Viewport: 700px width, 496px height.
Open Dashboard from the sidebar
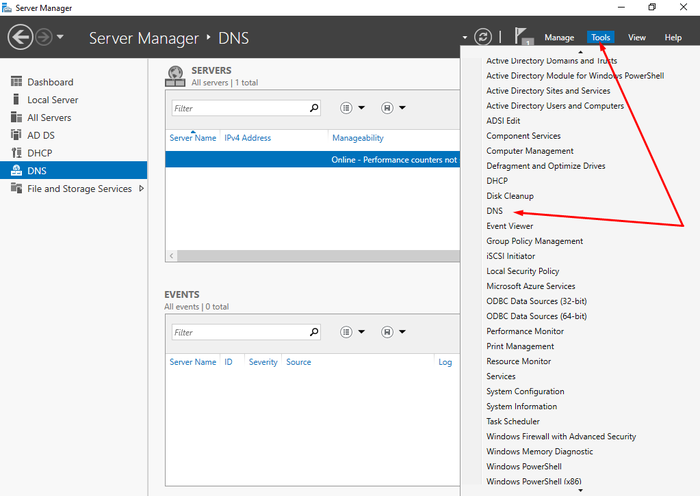click(x=50, y=82)
